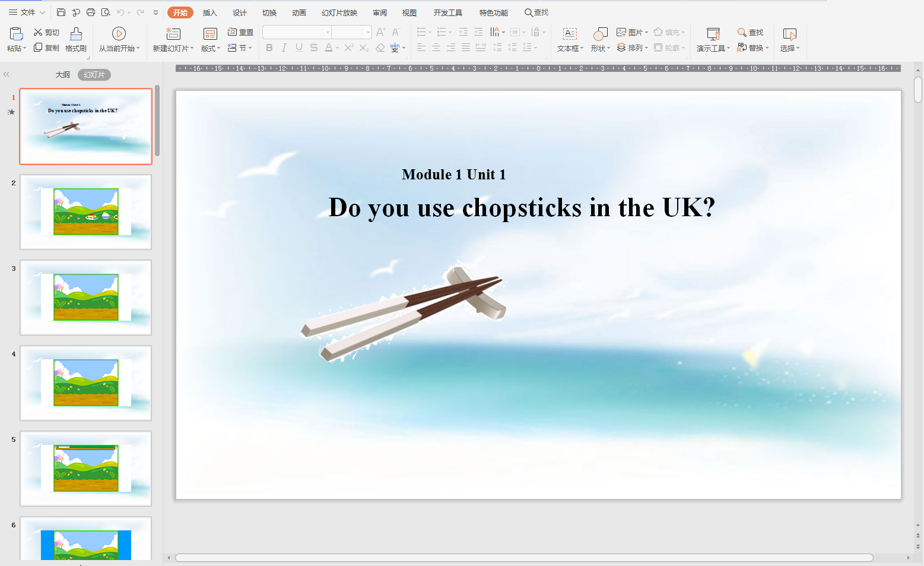This screenshot has height=566, width=924.
Task: Toggle Underline formatting
Action: coord(299,48)
